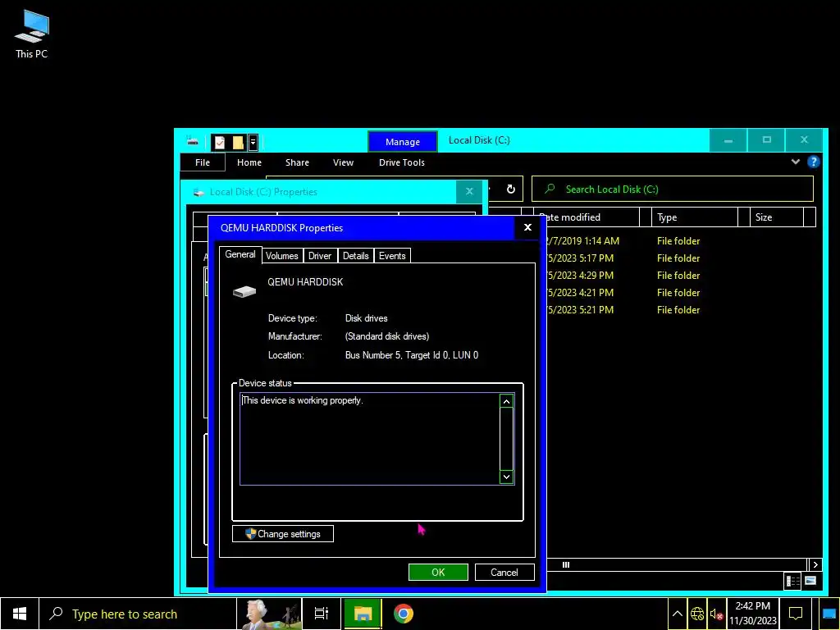Image resolution: width=840 pixels, height=630 pixels.
Task: Open Explorer Help with the question mark icon
Action: pyautogui.click(x=813, y=162)
